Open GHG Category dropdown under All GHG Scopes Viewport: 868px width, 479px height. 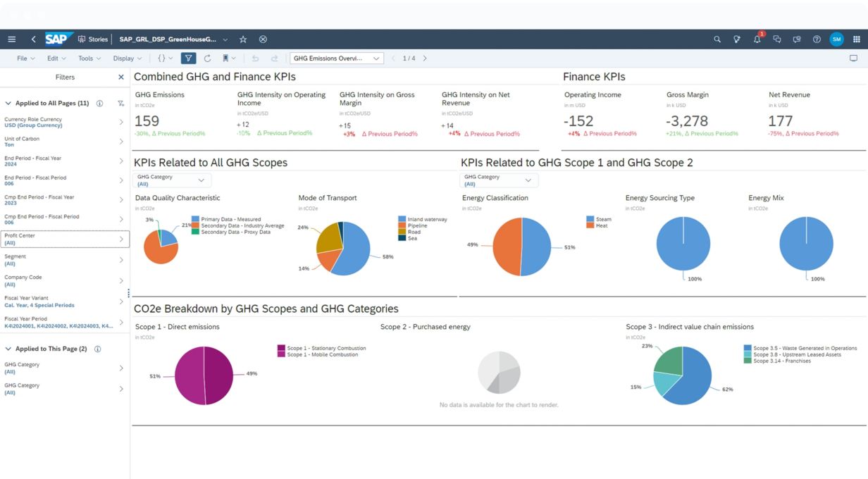[172, 180]
